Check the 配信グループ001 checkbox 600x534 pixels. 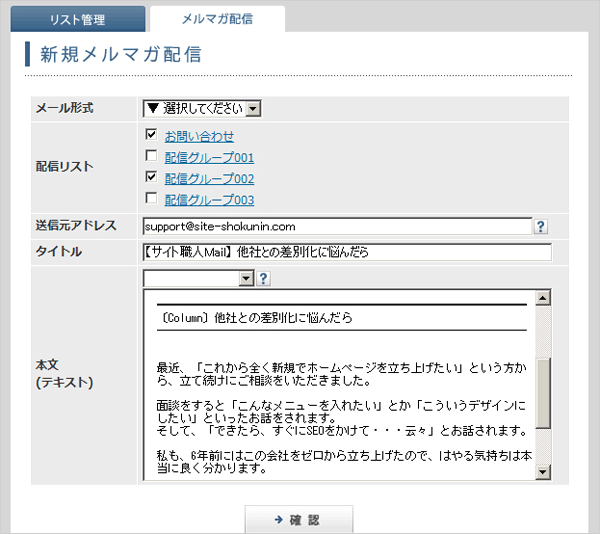click(151, 157)
